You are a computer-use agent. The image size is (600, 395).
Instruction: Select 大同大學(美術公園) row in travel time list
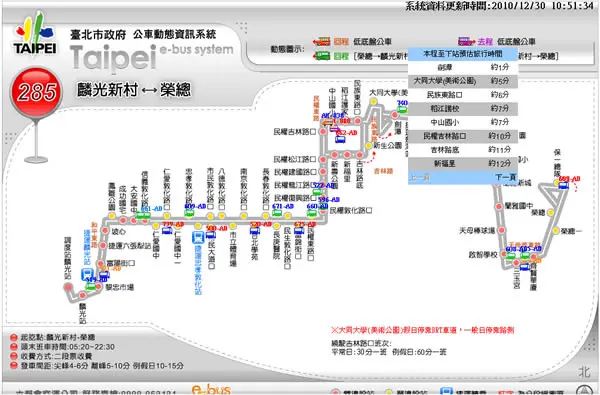(463, 81)
